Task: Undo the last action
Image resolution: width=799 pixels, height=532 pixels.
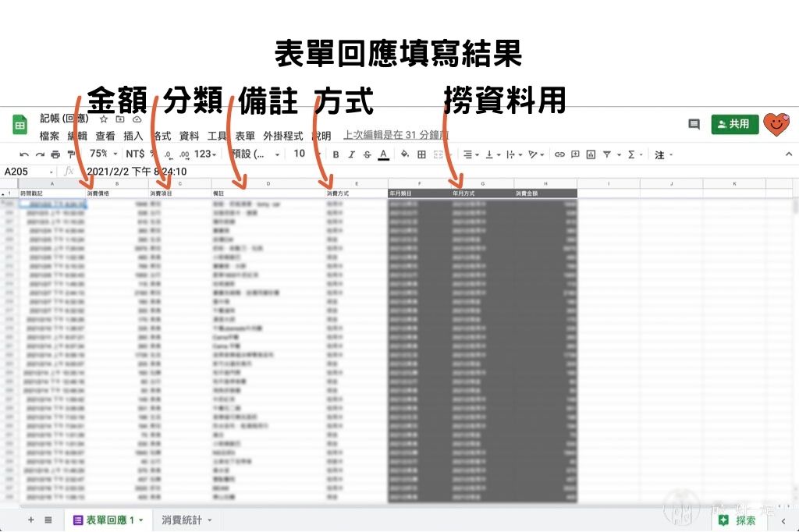Action: point(24,154)
